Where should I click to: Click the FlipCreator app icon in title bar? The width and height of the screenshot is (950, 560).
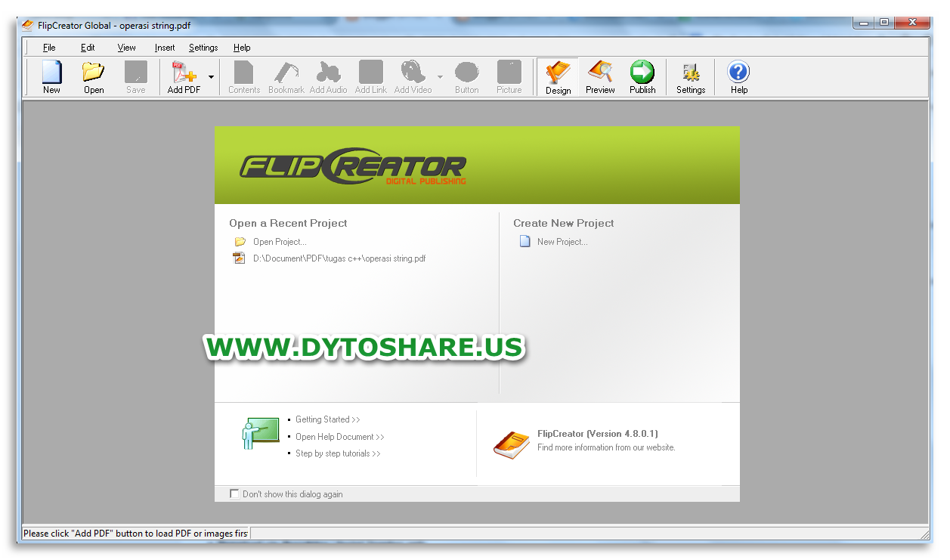[x=28, y=25]
